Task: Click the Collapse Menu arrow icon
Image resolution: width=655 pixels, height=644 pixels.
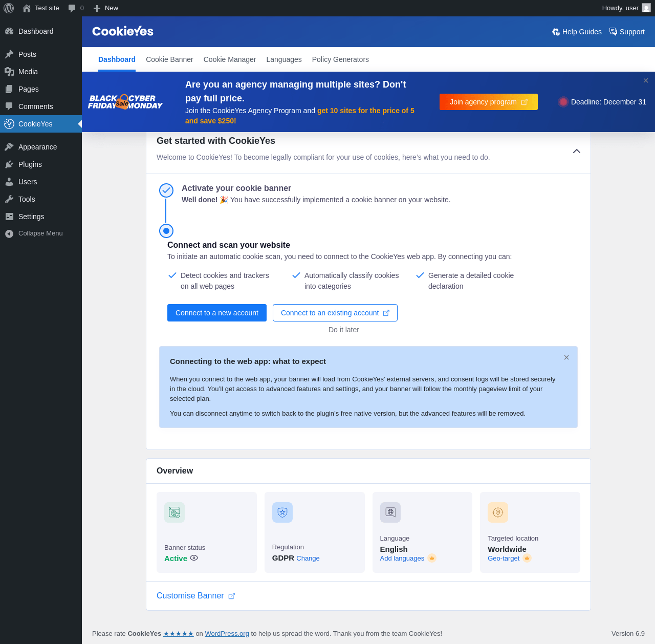Action: coord(9,234)
